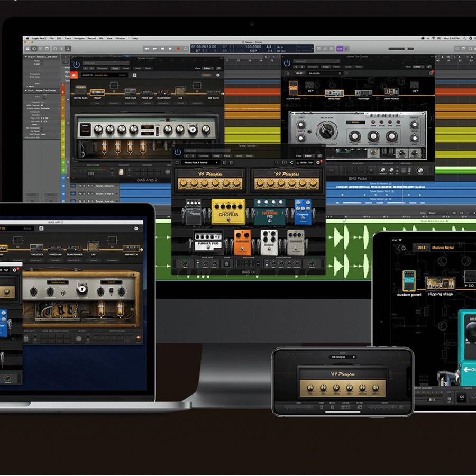Screen dimensions: 476x476
Task: Open the File menu
Action: 52,38
